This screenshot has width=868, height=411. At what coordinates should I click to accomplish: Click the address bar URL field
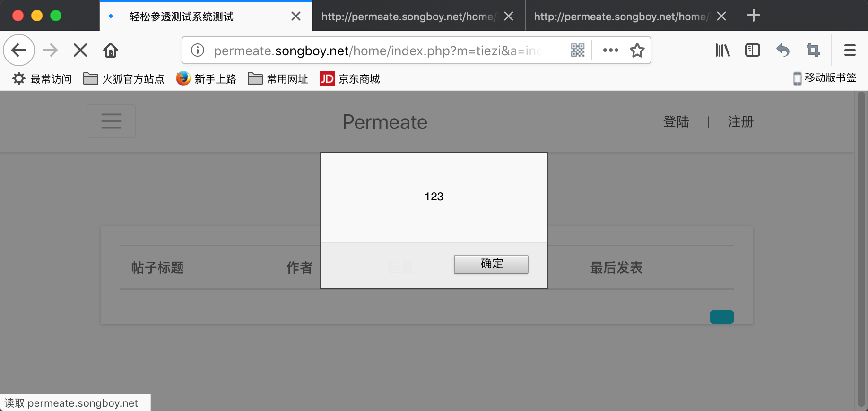(378, 51)
